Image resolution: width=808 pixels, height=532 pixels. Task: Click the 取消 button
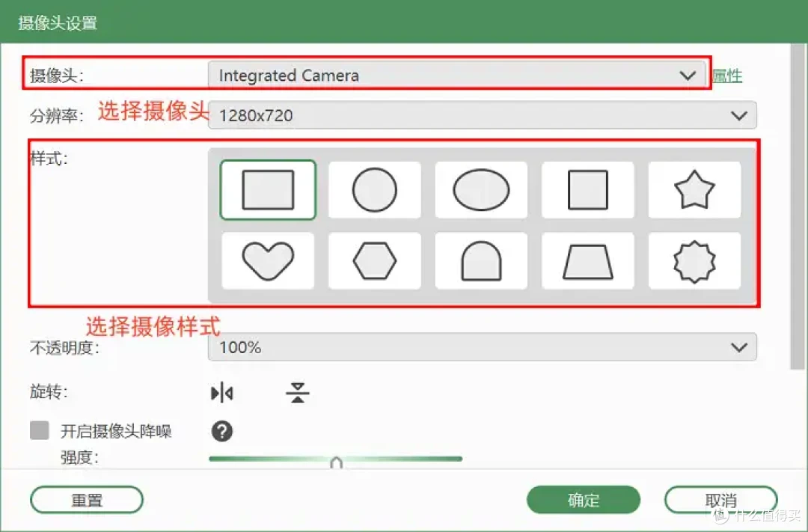(721, 500)
